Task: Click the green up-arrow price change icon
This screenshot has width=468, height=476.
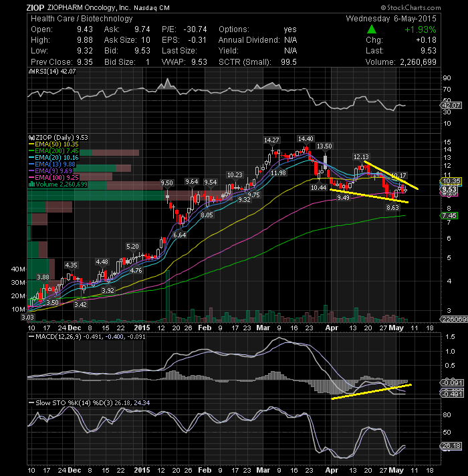Action: 372,29
